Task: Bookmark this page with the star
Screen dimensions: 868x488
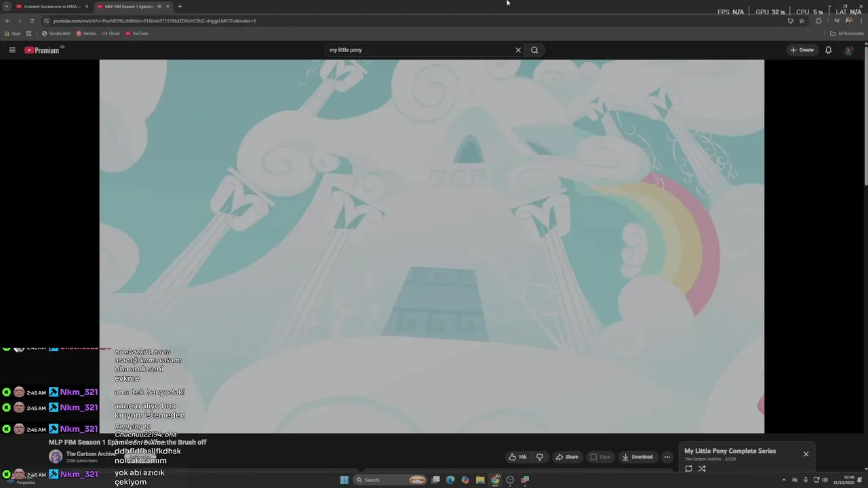Action: 802,21
